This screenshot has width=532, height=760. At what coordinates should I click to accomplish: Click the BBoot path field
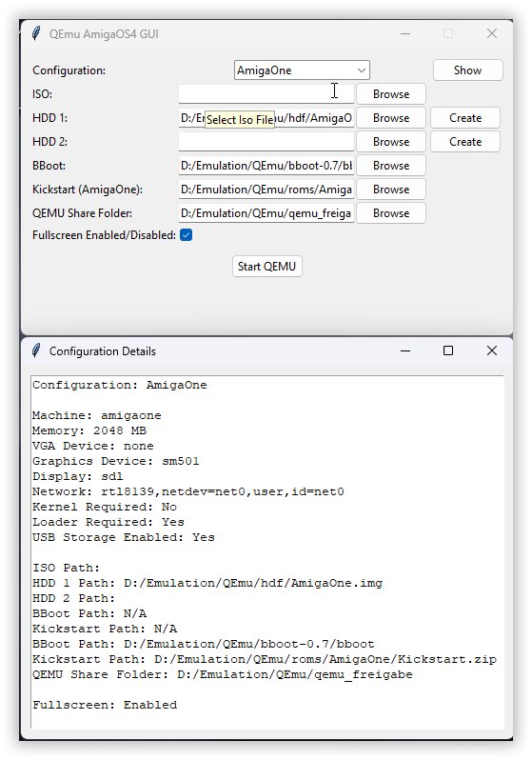coord(266,166)
